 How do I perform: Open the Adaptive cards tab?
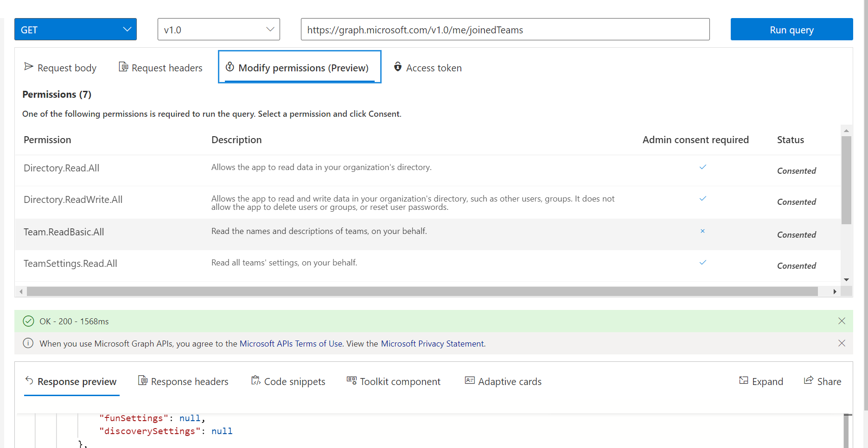(x=503, y=381)
